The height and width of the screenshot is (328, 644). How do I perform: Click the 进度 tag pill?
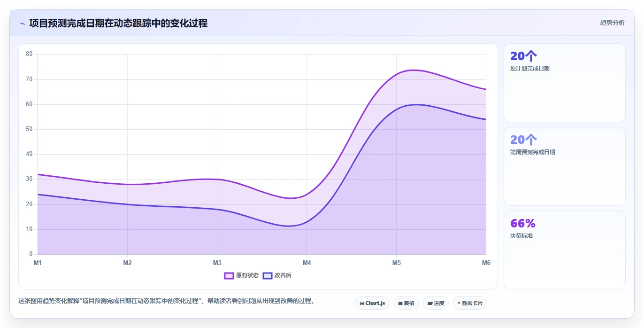[x=436, y=303]
